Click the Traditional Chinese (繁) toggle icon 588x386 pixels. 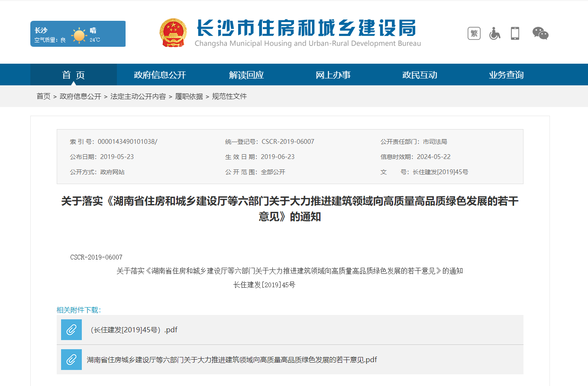tap(474, 33)
